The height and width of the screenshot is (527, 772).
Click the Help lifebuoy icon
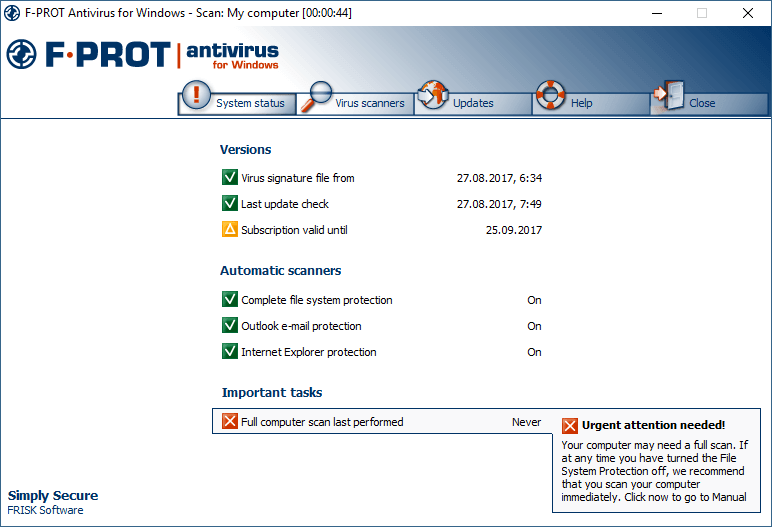point(550,95)
